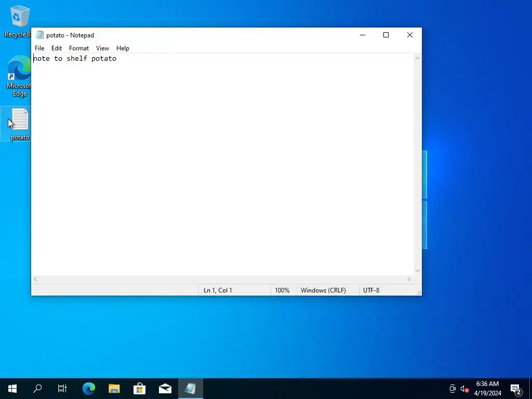
Task: Click the vertical scrollbar up arrow
Action: coord(417,58)
